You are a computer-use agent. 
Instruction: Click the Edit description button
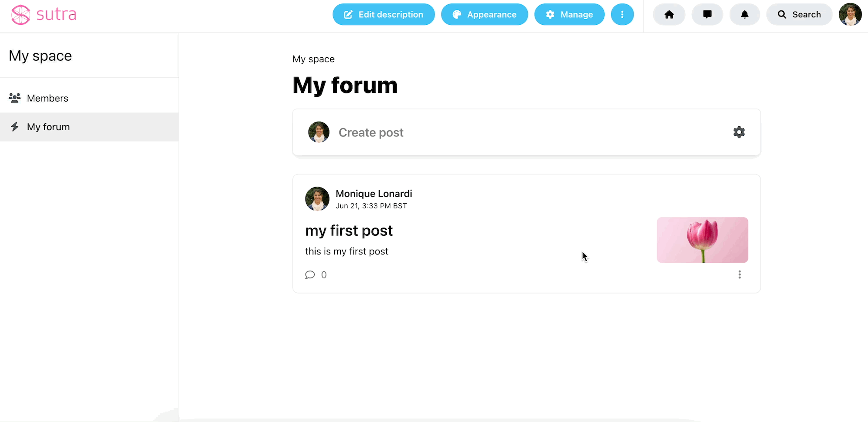click(x=383, y=15)
